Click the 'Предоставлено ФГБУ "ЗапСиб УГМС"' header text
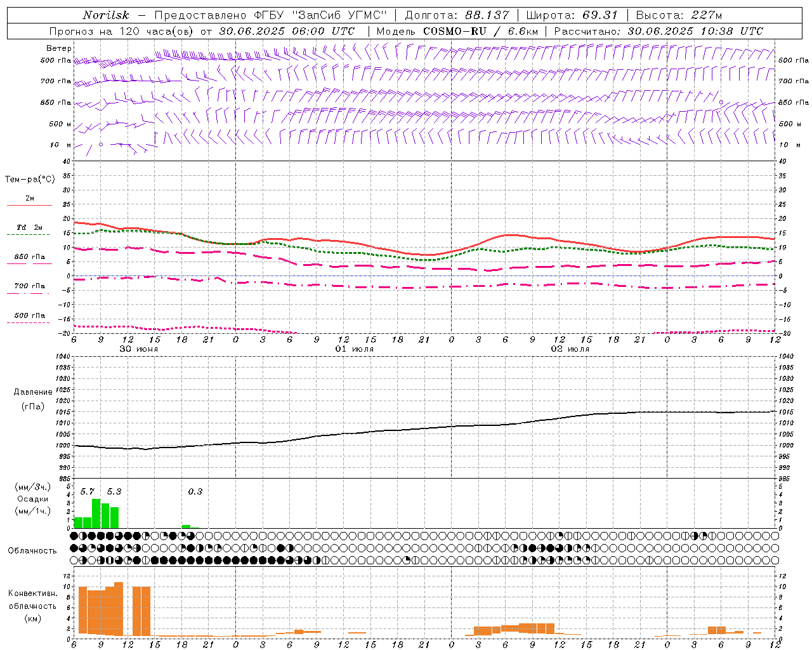The width and height of the screenshot is (812, 650). click(x=271, y=15)
